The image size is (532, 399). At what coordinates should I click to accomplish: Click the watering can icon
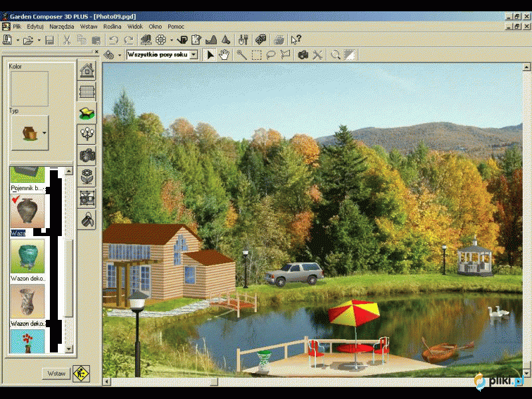tap(182, 40)
